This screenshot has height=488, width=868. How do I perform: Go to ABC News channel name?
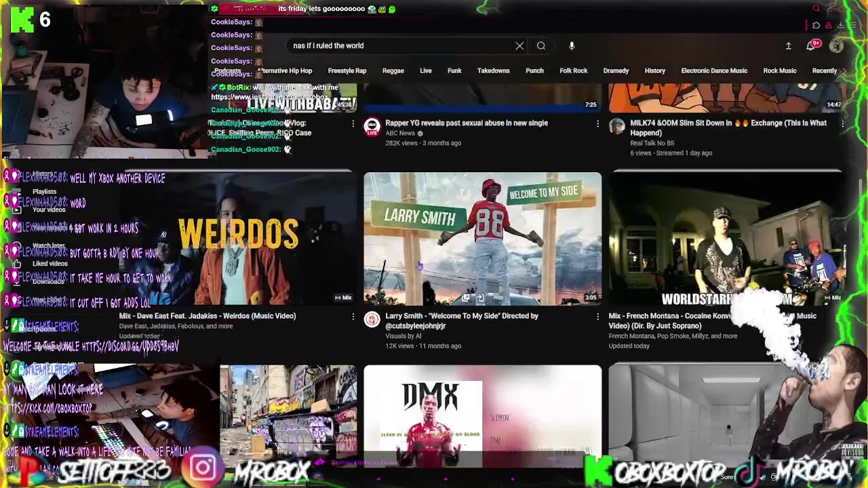[x=400, y=134]
